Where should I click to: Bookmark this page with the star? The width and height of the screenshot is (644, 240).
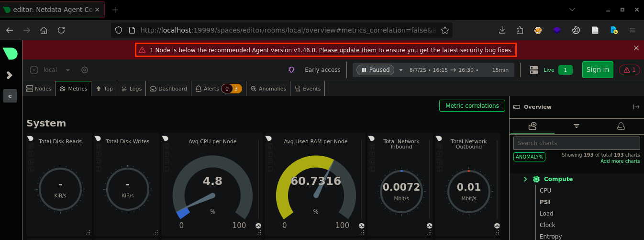click(445, 30)
